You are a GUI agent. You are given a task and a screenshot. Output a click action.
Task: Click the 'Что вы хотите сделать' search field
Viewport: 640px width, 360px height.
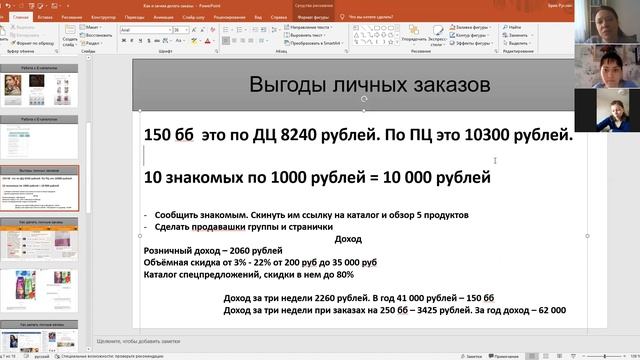(371, 17)
